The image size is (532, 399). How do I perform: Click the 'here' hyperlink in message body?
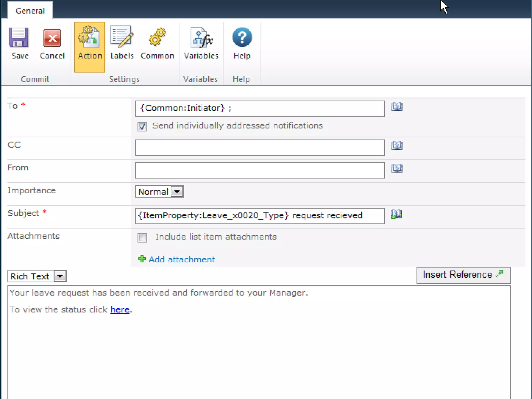[x=120, y=310]
